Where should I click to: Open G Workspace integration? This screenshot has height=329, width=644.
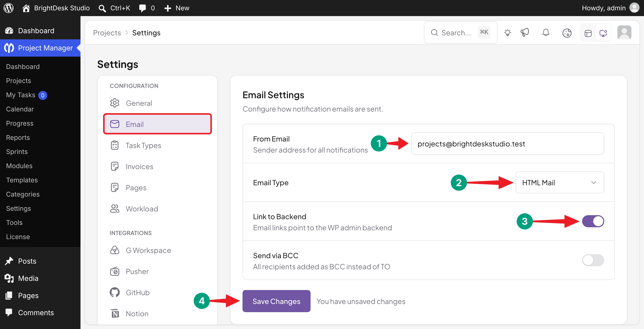coord(157,250)
